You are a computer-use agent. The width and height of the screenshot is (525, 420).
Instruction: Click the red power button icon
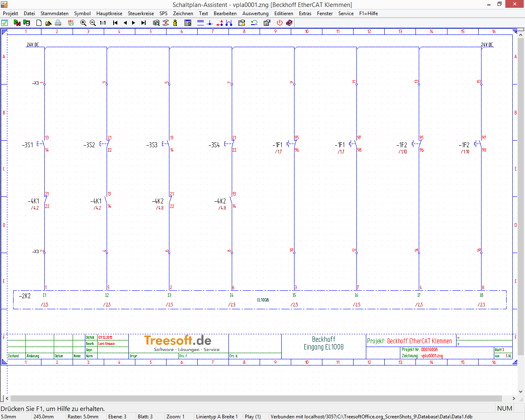pyautogui.click(x=280, y=23)
